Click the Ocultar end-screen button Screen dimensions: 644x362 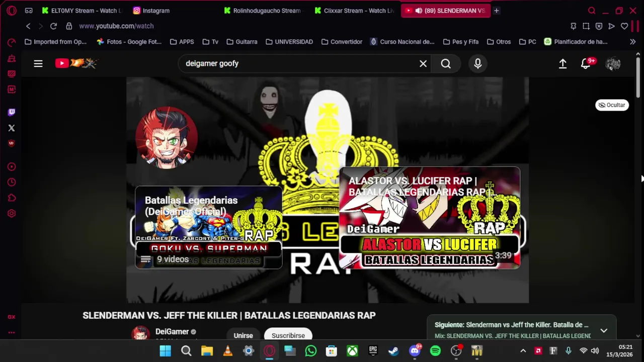(x=612, y=105)
